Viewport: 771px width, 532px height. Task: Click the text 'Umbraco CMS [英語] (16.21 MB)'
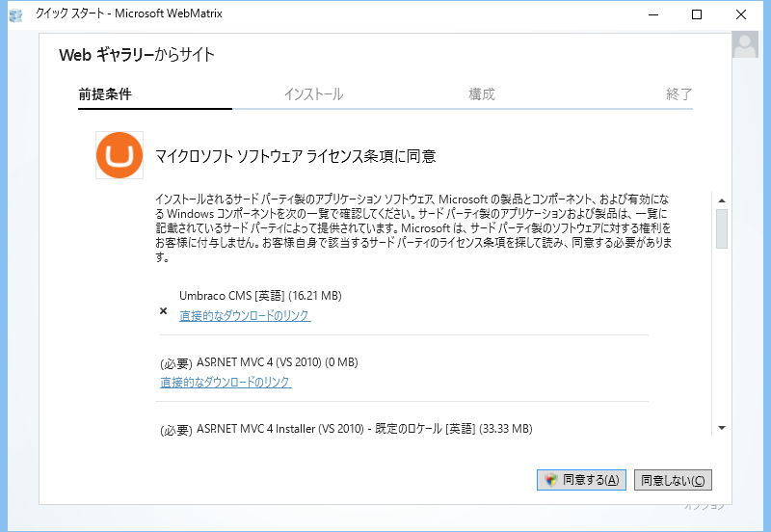point(260,296)
